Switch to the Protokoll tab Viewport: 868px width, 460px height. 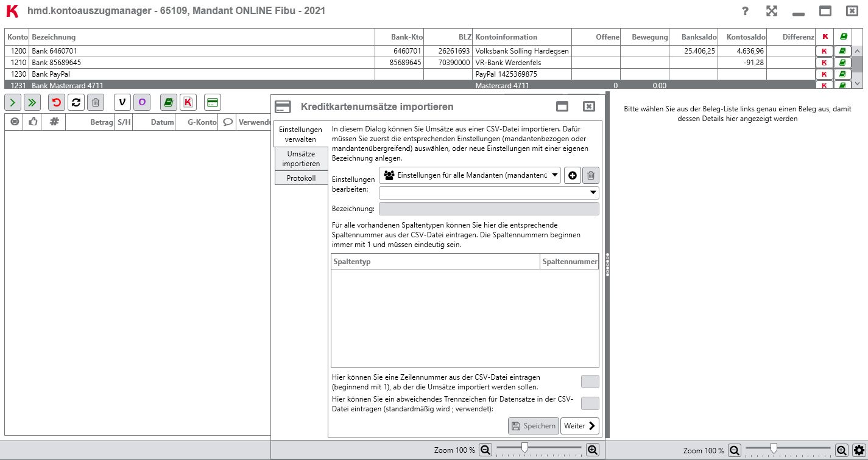click(x=300, y=178)
